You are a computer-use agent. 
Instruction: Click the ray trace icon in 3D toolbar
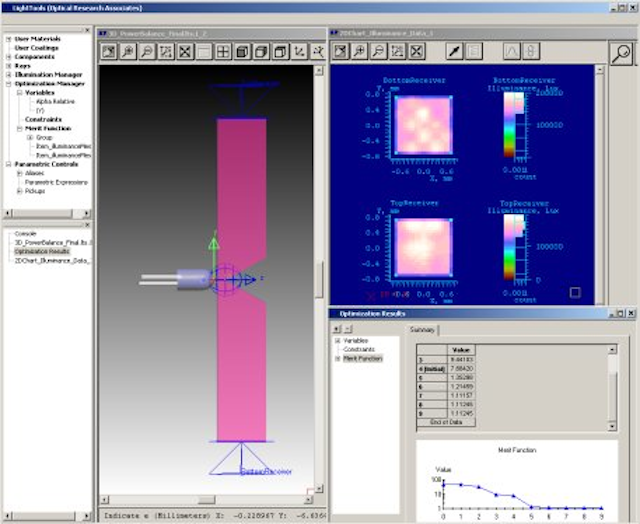click(318, 51)
